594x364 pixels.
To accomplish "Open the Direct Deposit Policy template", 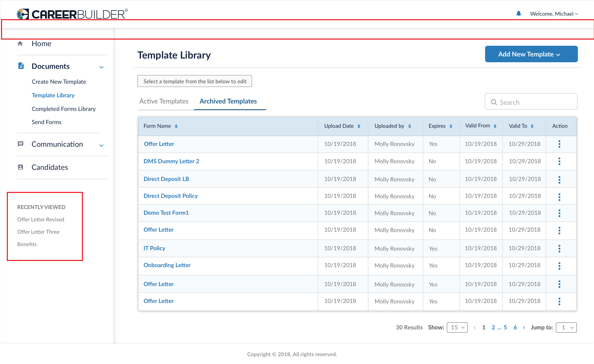I will click(x=170, y=196).
